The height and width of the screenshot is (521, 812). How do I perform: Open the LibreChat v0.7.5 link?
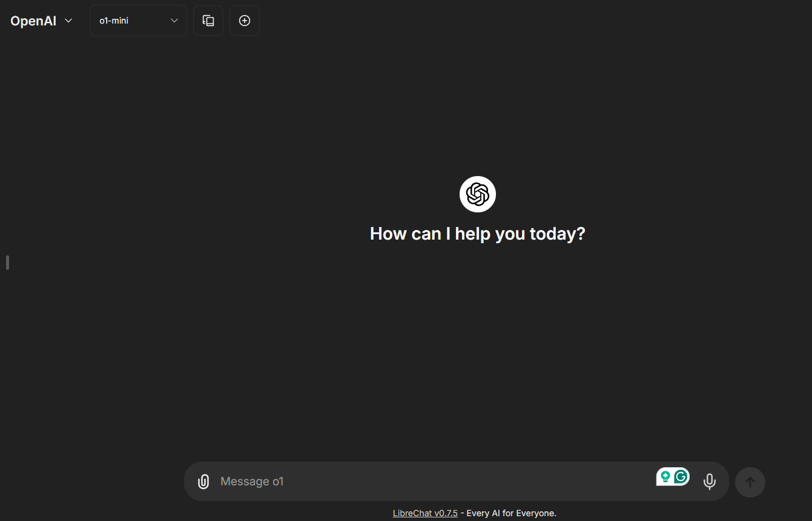click(425, 513)
